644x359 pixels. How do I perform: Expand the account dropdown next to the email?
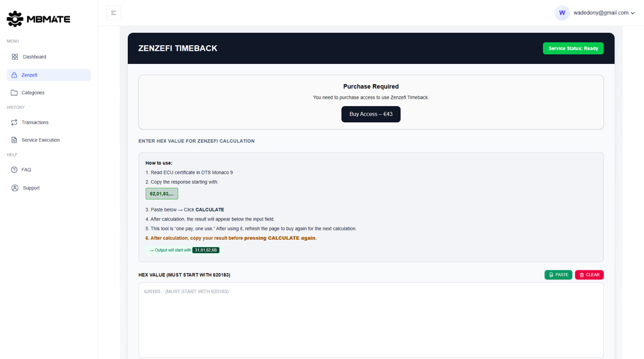633,13
